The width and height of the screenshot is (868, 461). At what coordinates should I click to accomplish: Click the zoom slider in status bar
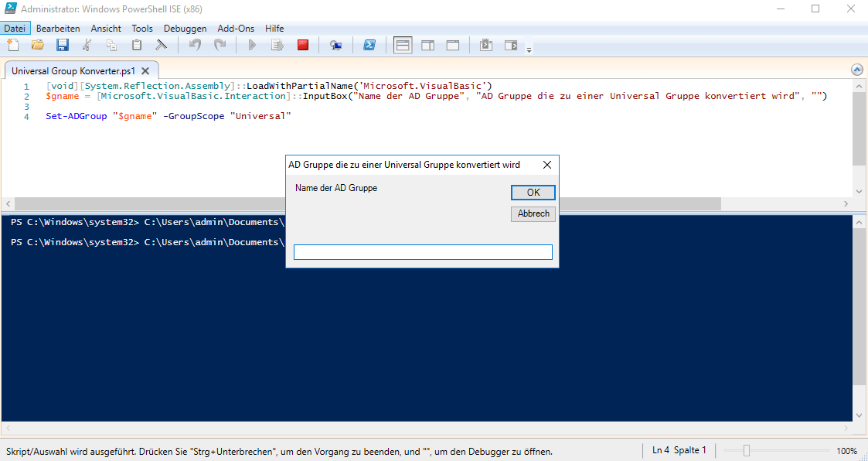click(x=746, y=450)
